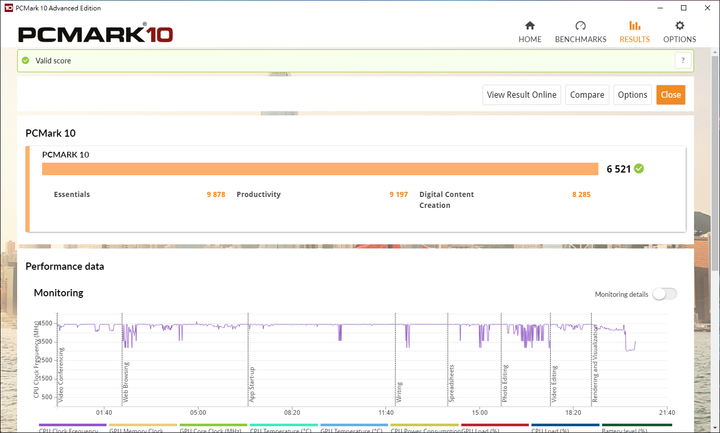This screenshot has width=720, height=433.
Task: Click the green Valid score checkmark icon
Action: (x=26, y=61)
